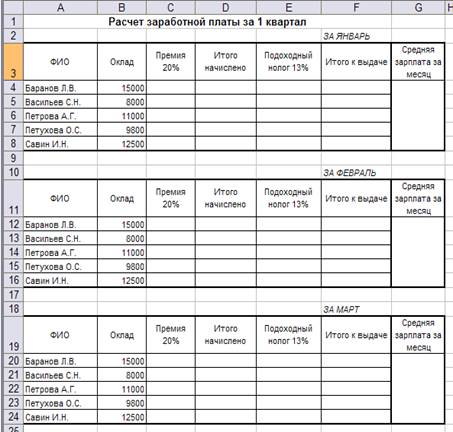Select salary 15000 in row 4
The width and height of the screenshot is (453, 432).
point(122,88)
